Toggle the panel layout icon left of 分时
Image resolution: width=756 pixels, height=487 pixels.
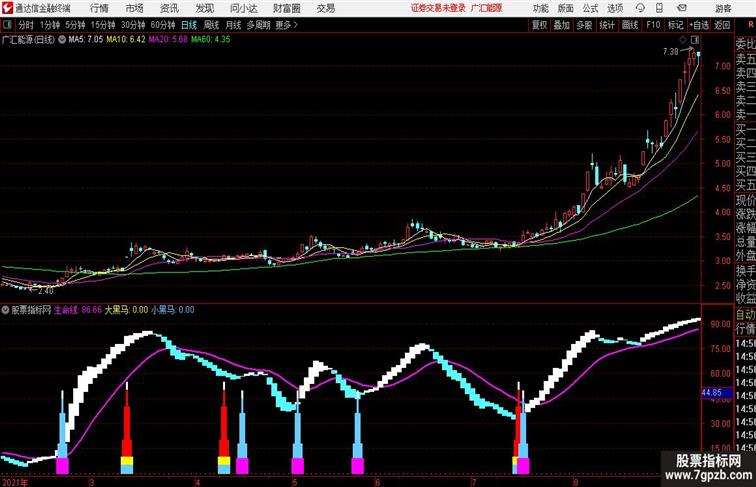(7, 25)
